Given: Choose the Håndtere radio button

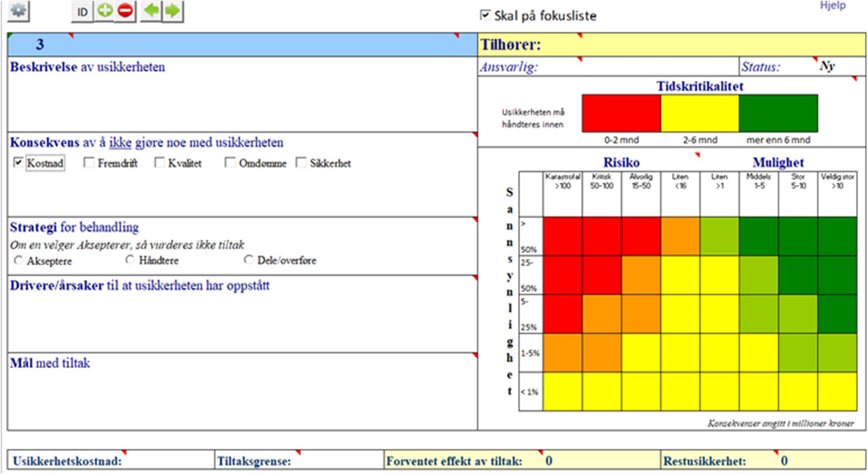Looking at the screenshot, I should click(x=130, y=260).
